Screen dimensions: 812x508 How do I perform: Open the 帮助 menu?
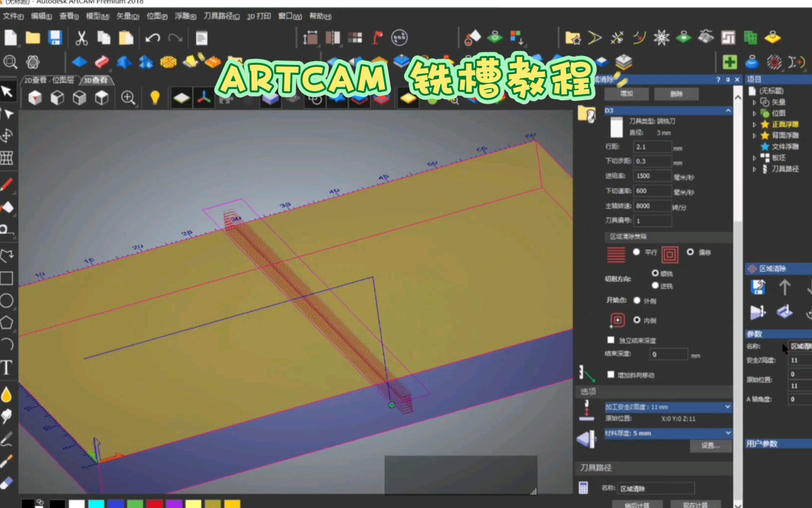coord(320,16)
